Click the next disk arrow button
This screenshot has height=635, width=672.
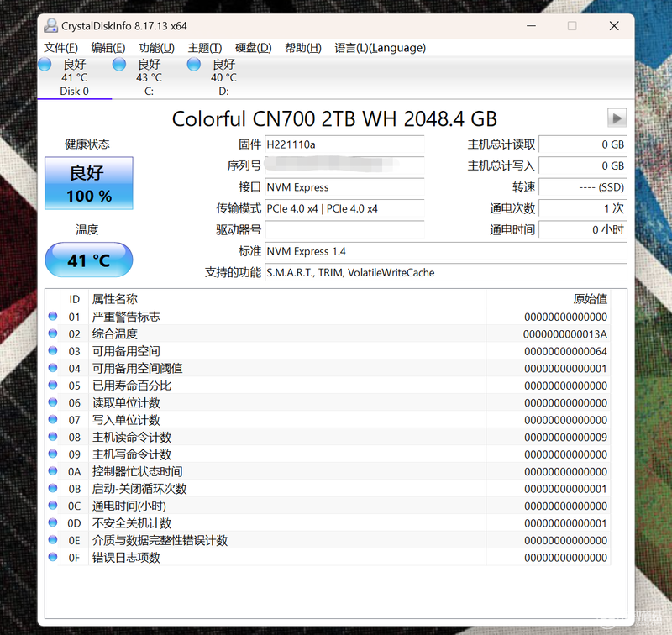(617, 118)
